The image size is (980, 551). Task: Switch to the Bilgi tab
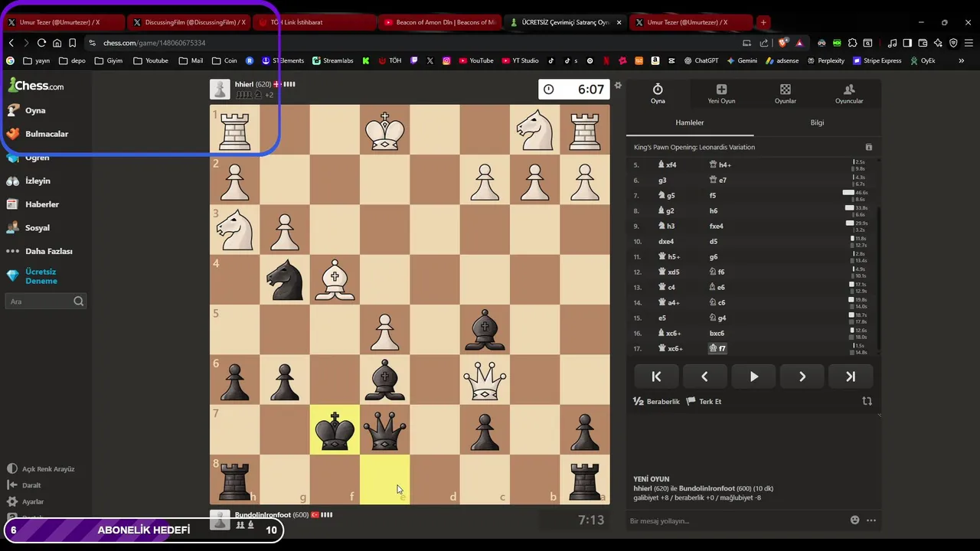(817, 122)
